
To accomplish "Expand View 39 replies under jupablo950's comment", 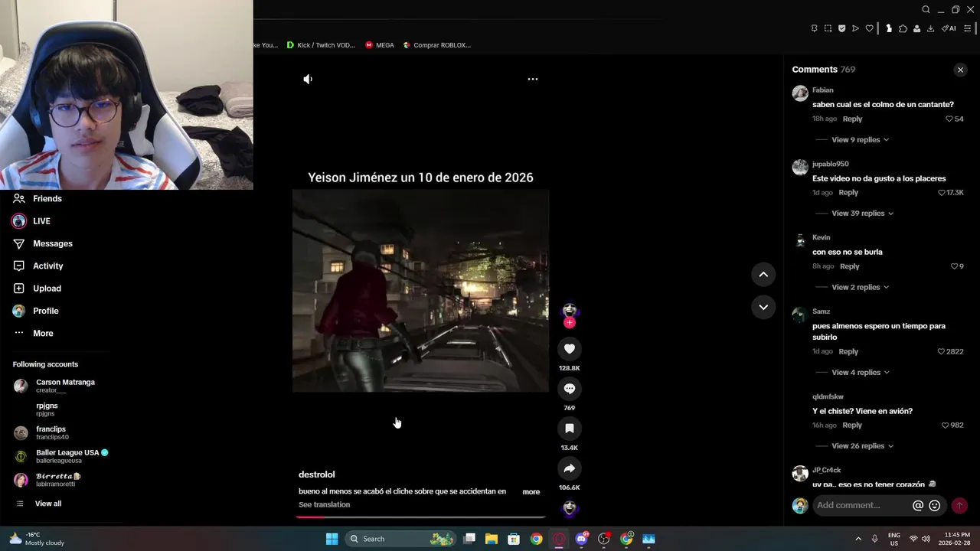I will [863, 214].
